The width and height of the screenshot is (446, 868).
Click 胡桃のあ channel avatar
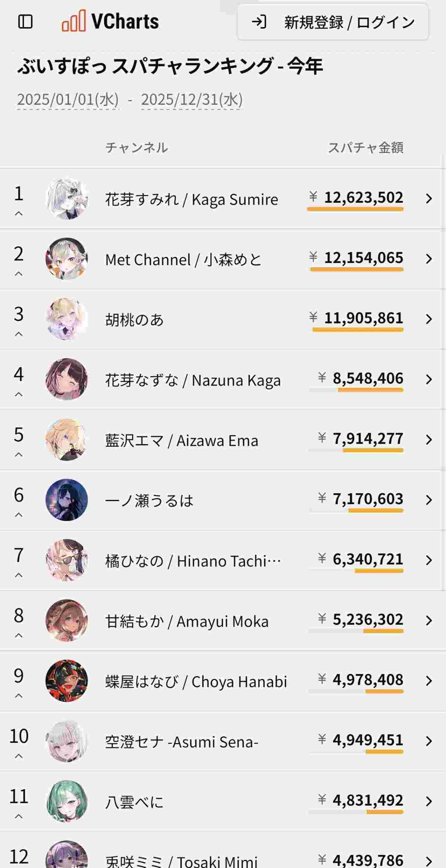67,319
